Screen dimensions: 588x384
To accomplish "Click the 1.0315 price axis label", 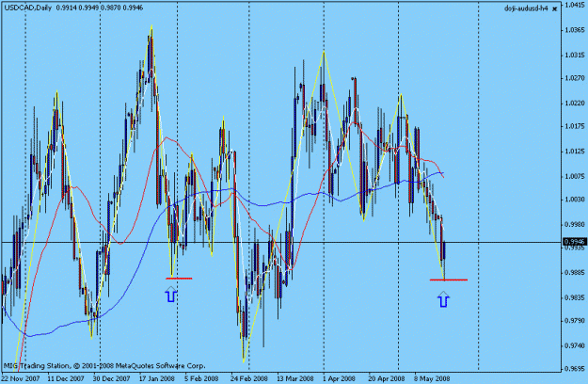I will tap(575, 56).
